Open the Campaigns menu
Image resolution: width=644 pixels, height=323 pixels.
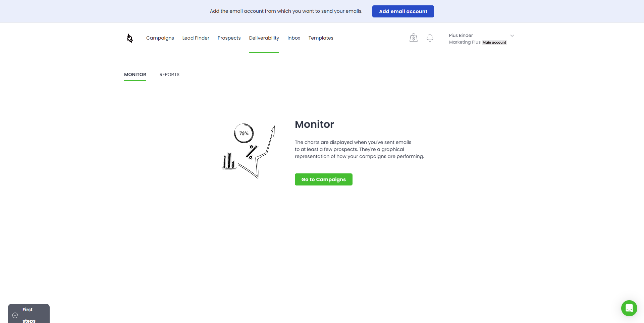[160, 38]
